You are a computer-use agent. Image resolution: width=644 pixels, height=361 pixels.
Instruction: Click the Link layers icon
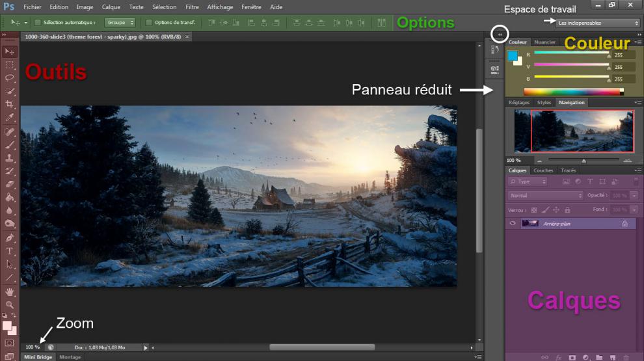click(544, 358)
